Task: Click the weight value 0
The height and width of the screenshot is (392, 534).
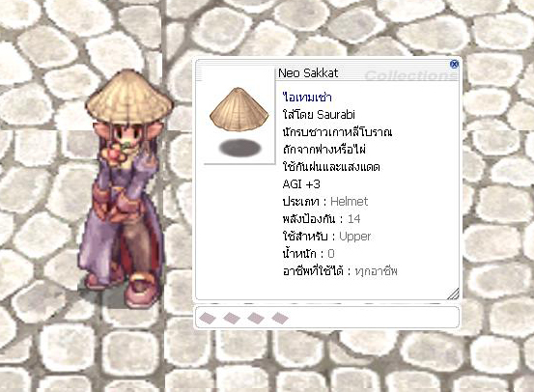Action: click(x=330, y=254)
